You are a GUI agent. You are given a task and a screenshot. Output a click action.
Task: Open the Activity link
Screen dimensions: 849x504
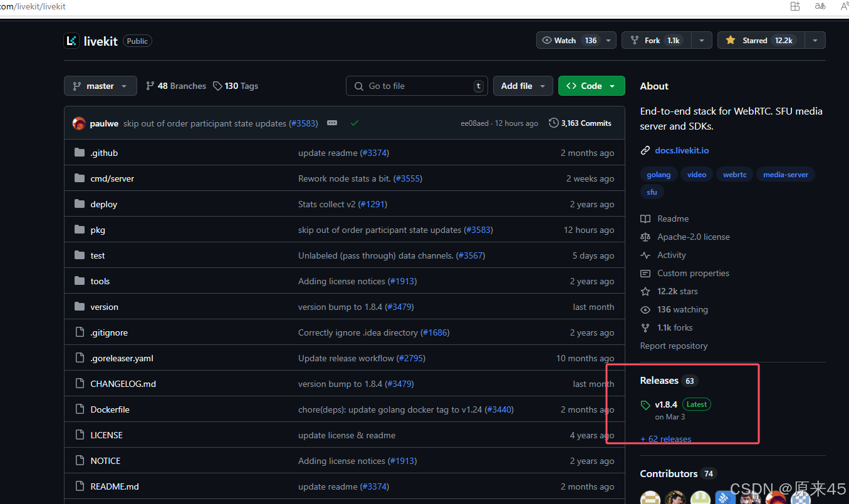tap(663, 255)
